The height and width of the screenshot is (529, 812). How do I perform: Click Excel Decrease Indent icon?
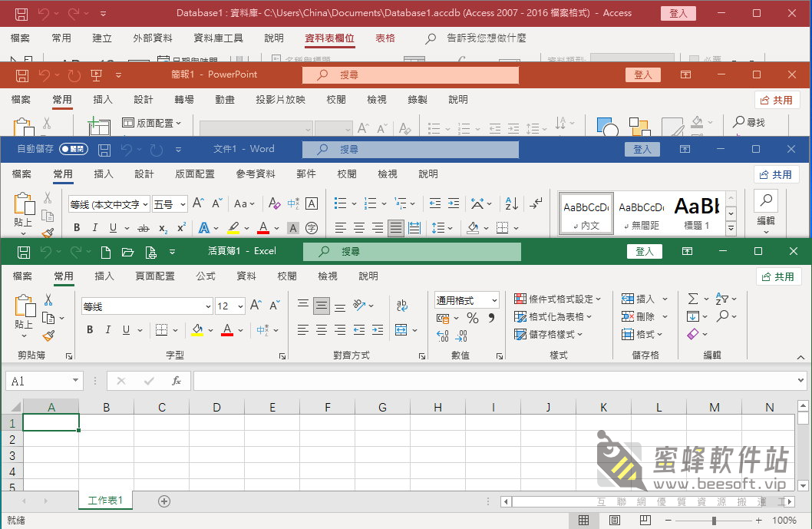click(359, 329)
